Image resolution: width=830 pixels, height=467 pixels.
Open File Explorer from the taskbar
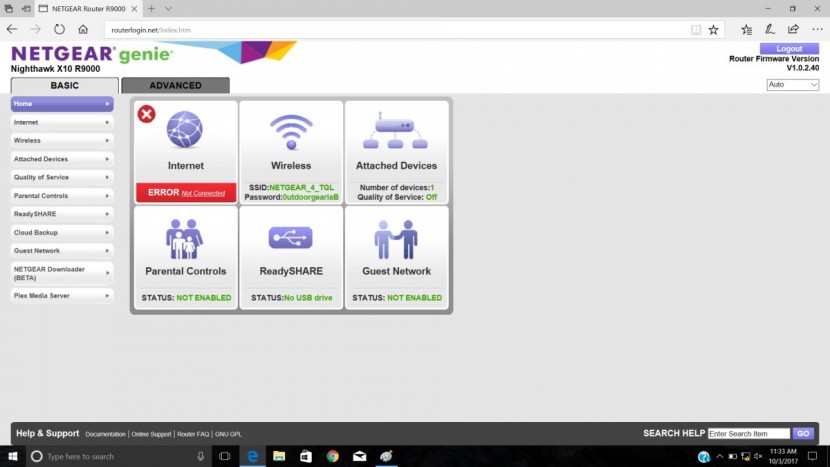[279, 456]
